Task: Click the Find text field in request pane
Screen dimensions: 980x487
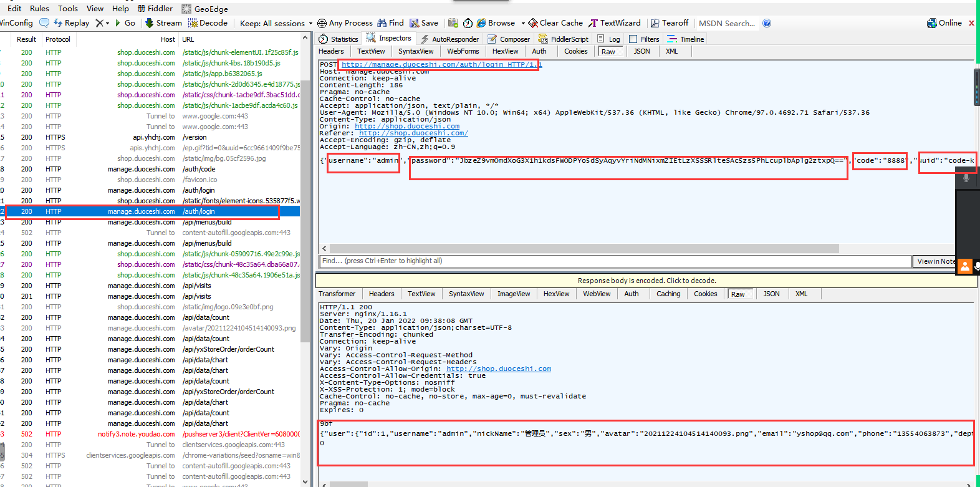Action: click(x=615, y=261)
